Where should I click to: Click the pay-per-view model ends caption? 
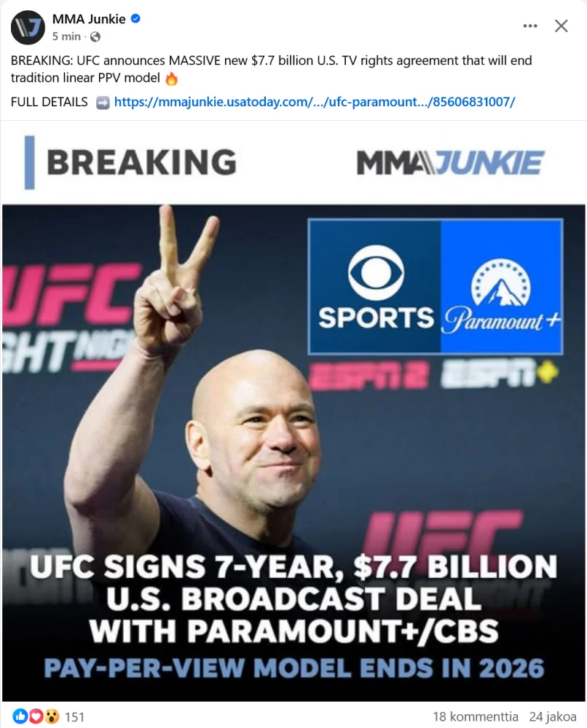(x=293, y=668)
